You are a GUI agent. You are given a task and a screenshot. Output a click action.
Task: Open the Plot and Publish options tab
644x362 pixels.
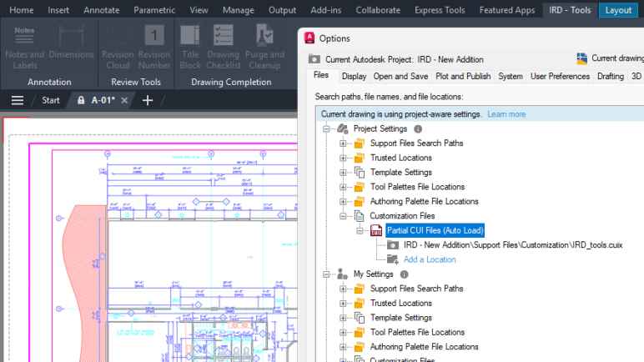click(x=463, y=76)
